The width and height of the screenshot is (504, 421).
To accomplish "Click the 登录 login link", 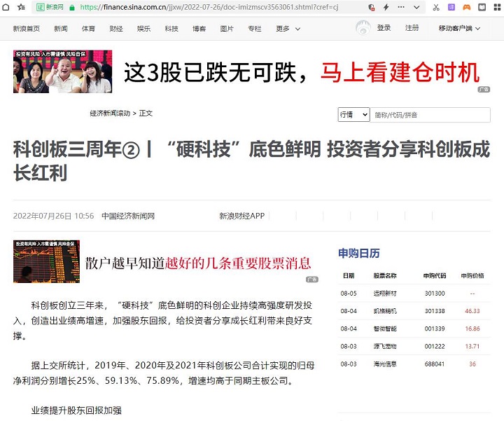I will (x=384, y=28).
